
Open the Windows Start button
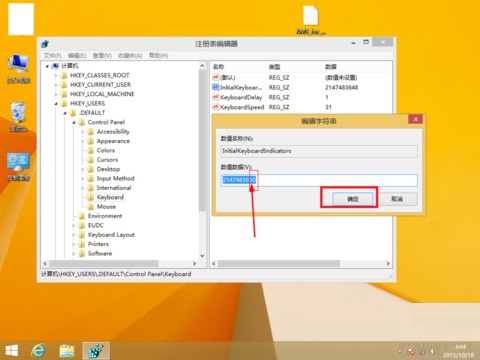pyautogui.click(x=12, y=351)
